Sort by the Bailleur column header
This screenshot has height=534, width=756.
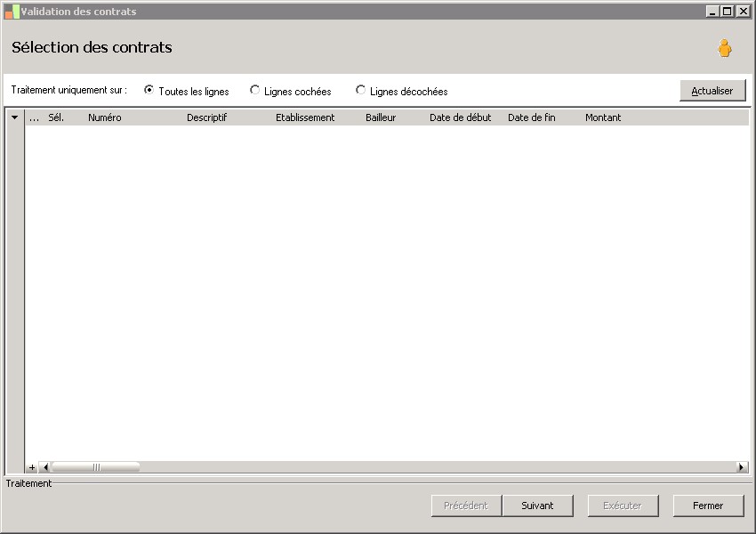pos(381,117)
